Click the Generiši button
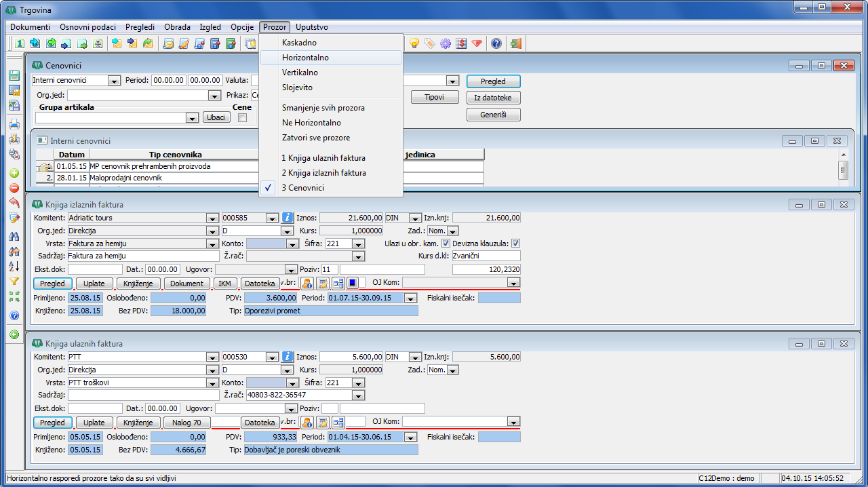The width and height of the screenshot is (868, 487). click(493, 115)
